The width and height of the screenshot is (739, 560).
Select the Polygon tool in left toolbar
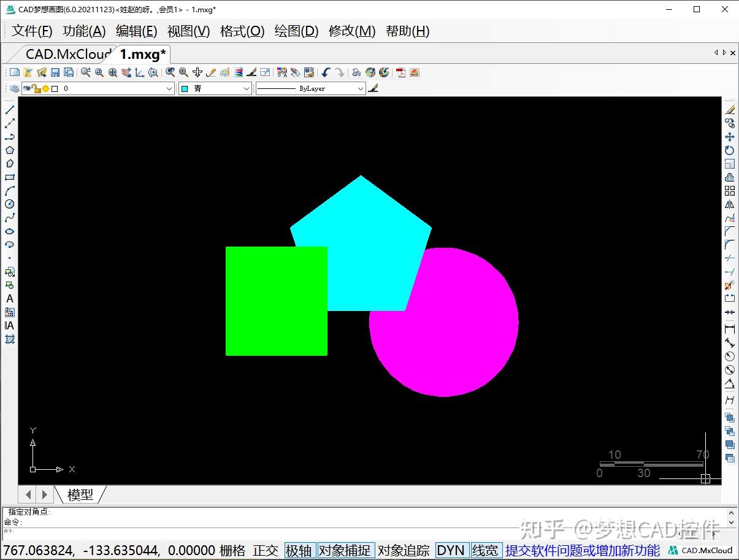point(9,150)
